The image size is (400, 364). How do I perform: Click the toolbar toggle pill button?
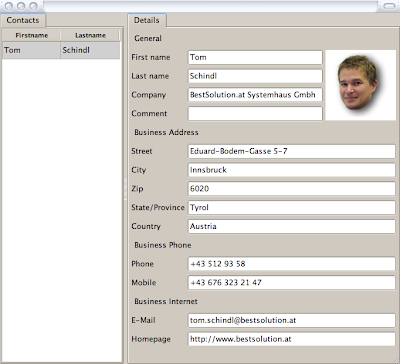pyautogui.click(x=389, y=6)
